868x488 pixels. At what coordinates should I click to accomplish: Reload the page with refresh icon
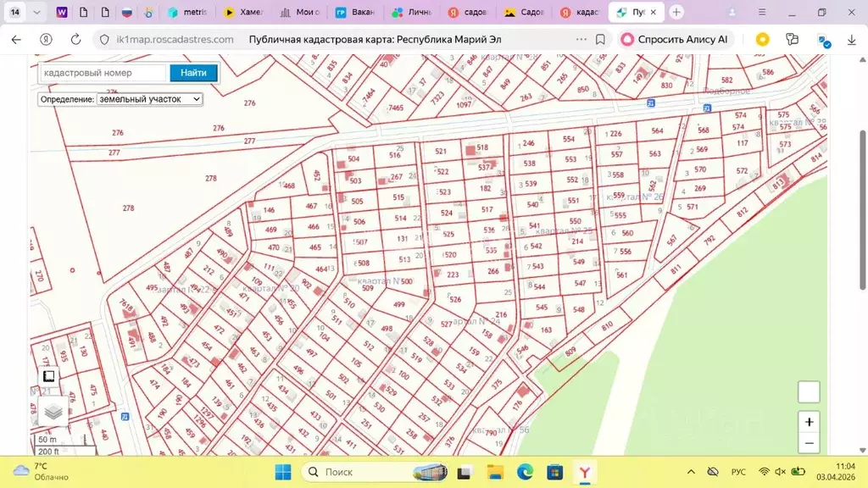[x=75, y=39]
